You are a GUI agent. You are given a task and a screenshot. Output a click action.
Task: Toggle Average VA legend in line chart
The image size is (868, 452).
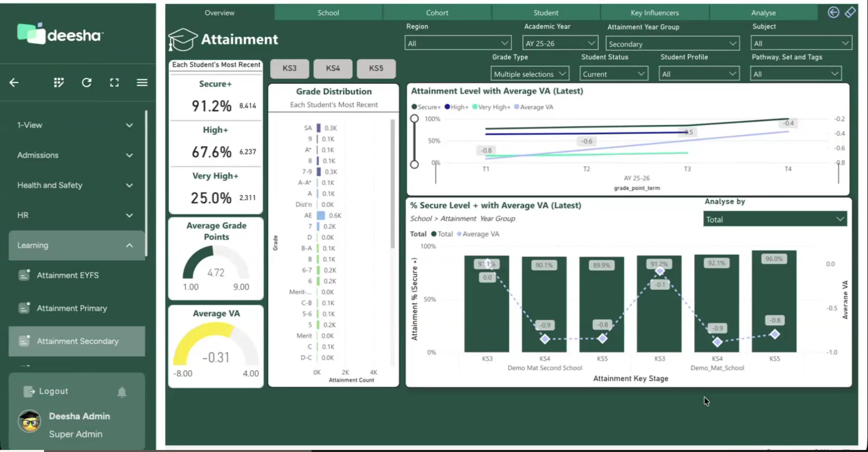534,107
